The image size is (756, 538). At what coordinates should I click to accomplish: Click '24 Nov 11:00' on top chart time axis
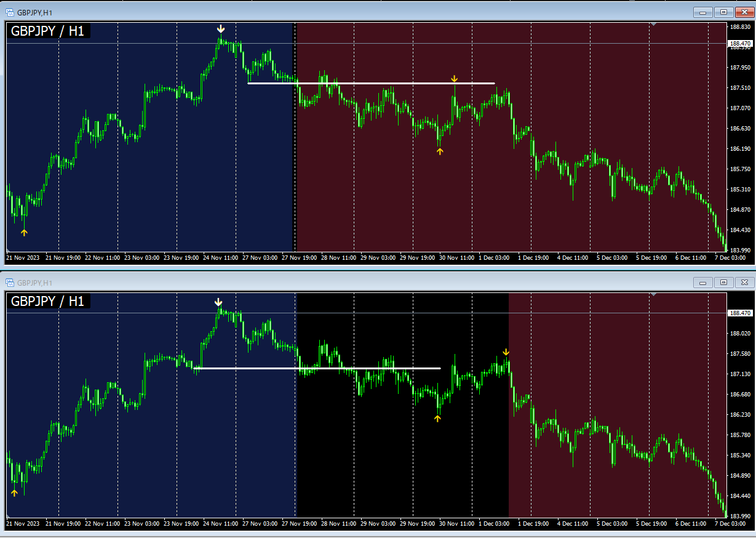coord(220,257)
